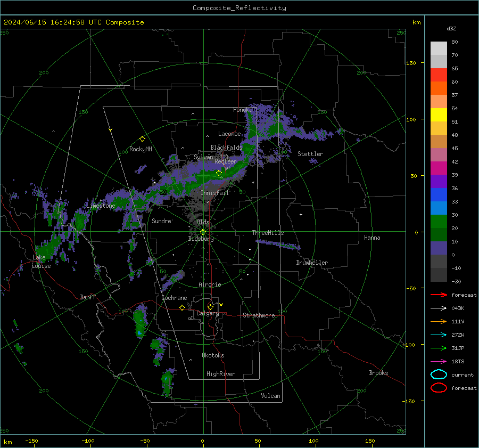Click the Innisfail city label

point(214,193)
